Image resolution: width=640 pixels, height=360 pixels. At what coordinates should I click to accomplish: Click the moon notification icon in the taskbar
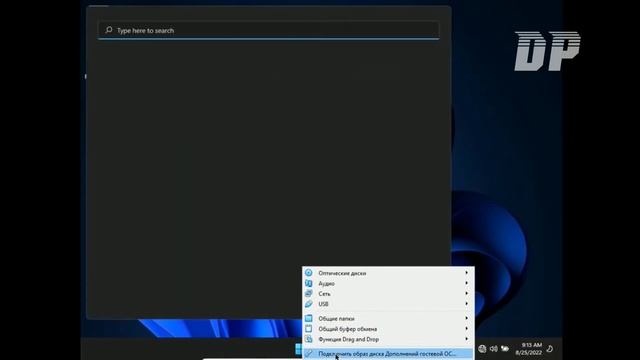[x=550, y=349]
